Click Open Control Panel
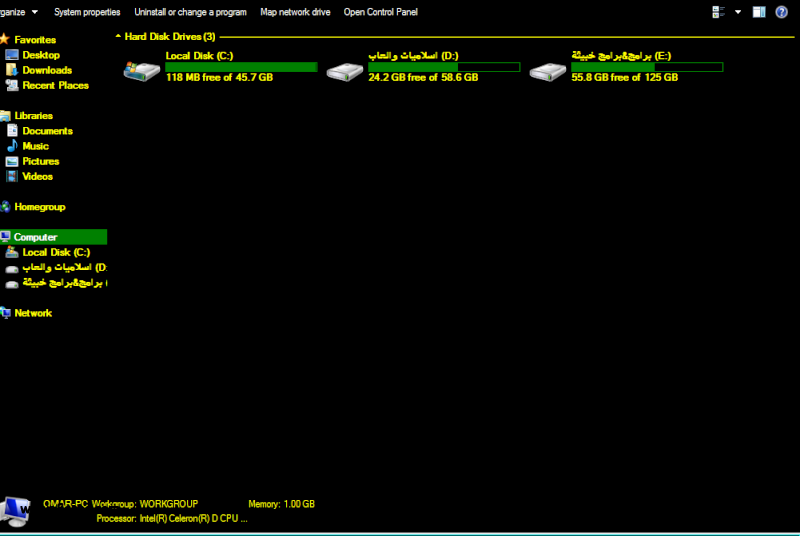The image size is (800, 536). coord(381,12)
